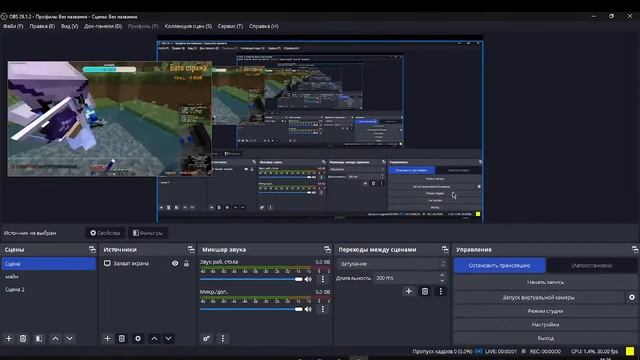
Task: Click the Свойства source button
Action: click(105, 233)
